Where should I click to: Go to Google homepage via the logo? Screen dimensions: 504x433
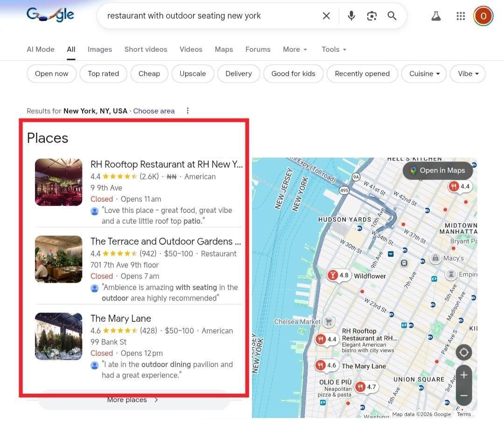coord(50,15)
